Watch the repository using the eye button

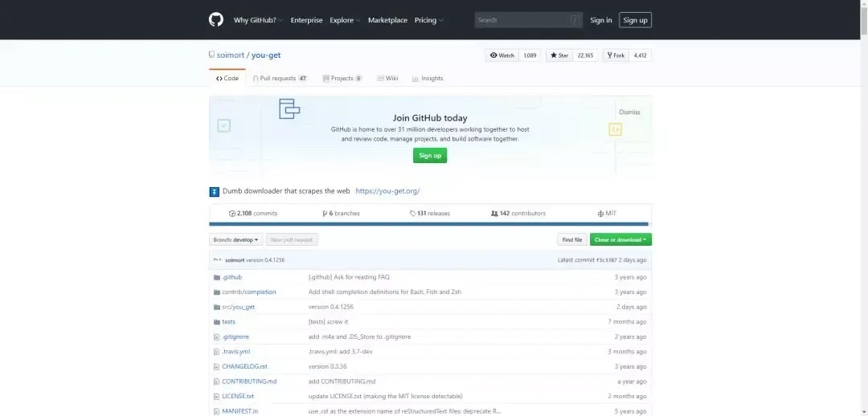point(502,55)
